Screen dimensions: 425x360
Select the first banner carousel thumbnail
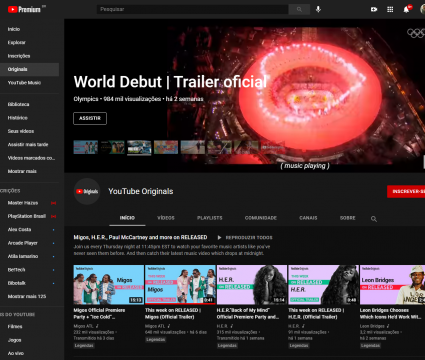pyautogui.click(x=86, y=147)
